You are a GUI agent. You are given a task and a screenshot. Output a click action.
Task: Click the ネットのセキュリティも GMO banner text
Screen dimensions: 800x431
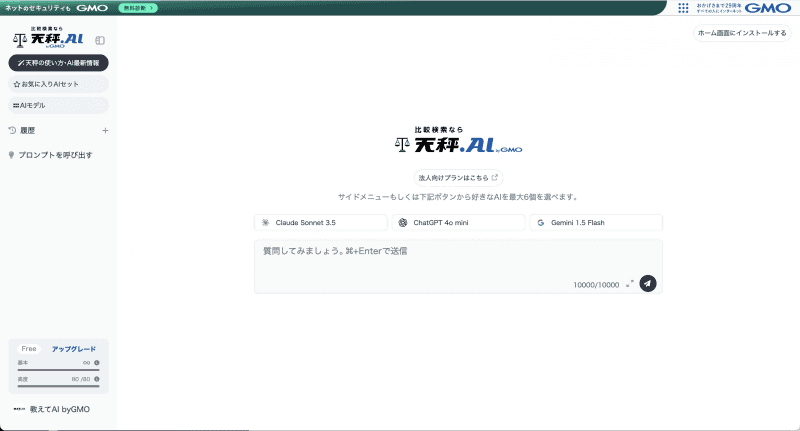click(56, 8)
